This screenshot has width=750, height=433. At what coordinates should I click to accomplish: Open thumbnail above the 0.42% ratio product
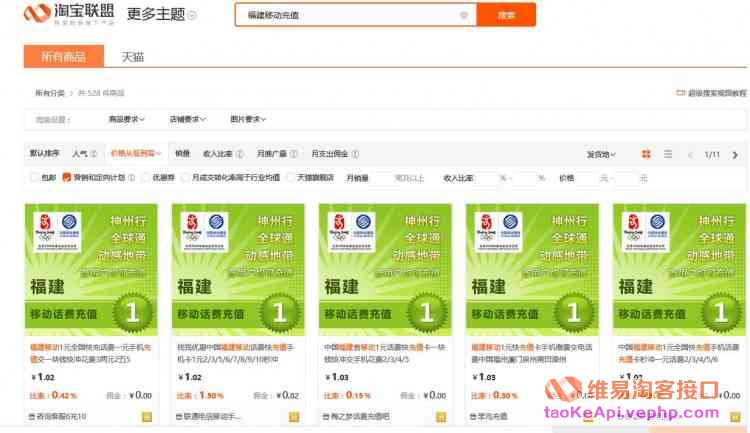click(91, 269)
